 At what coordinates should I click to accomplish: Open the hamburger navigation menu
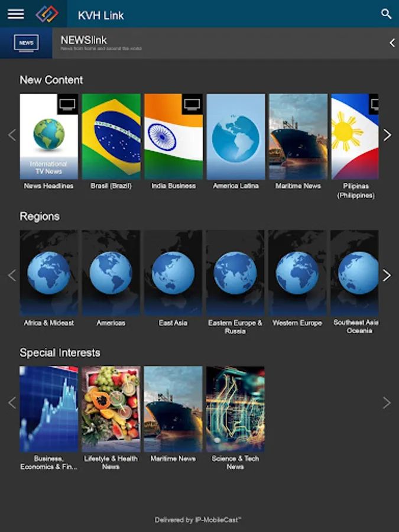pyautogui.click(x=15, y=14)
